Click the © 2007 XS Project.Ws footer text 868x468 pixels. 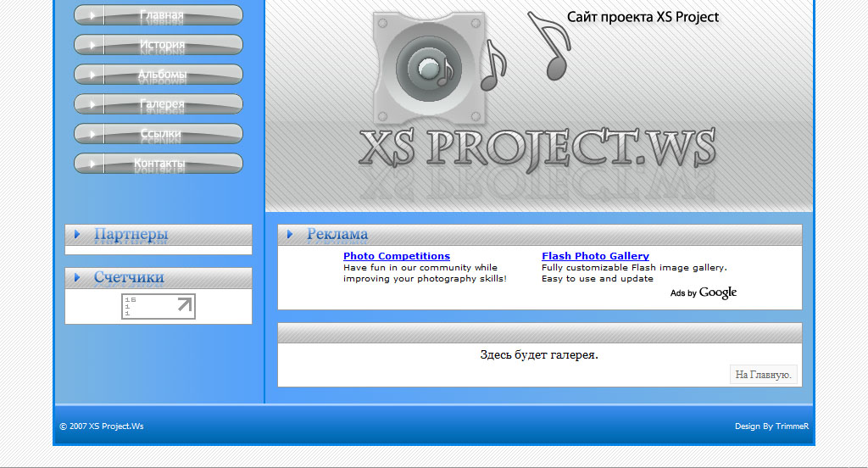(102, 426)
